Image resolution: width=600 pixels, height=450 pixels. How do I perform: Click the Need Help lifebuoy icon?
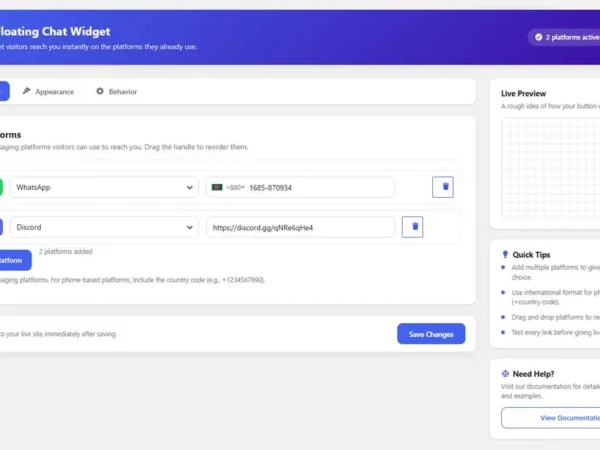click(x=505, y=374)
